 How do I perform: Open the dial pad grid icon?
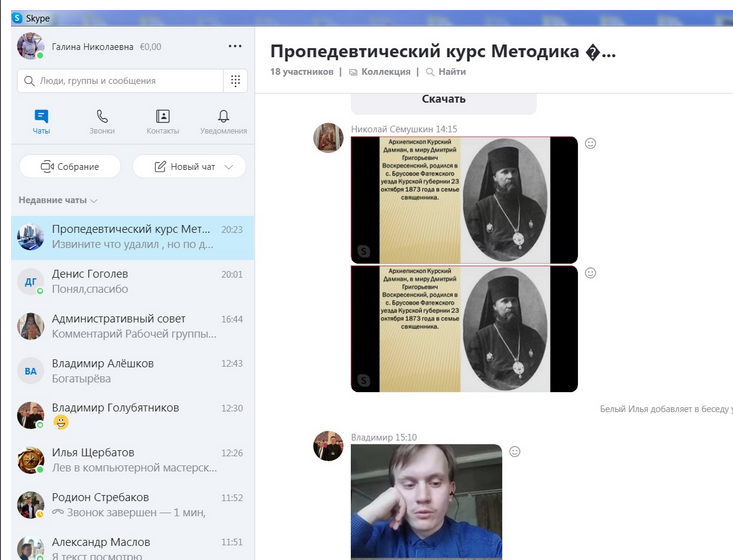tap(236, 81)
